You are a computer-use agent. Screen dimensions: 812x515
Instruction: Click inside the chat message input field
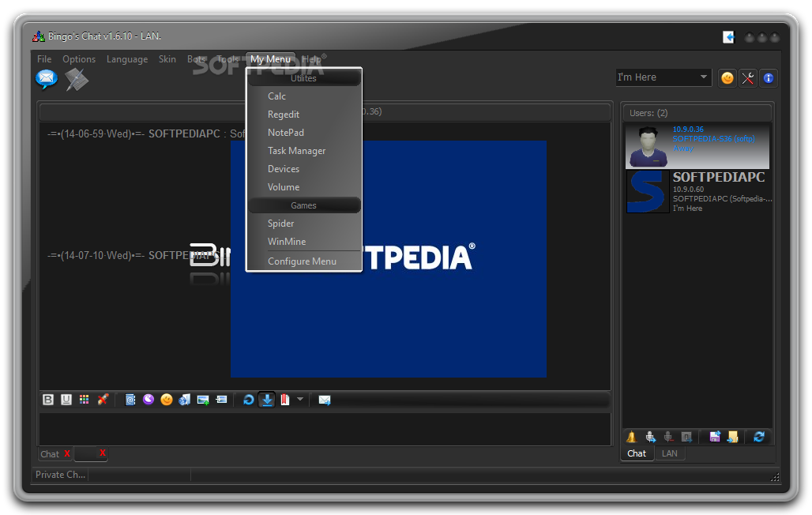[x=325, y=428]
